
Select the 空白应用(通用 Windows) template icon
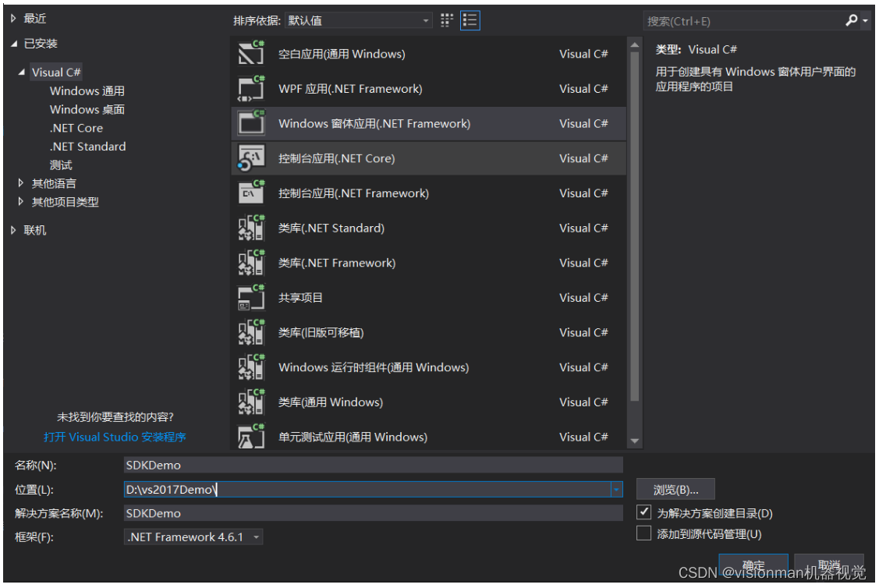[x=250, y=53]
